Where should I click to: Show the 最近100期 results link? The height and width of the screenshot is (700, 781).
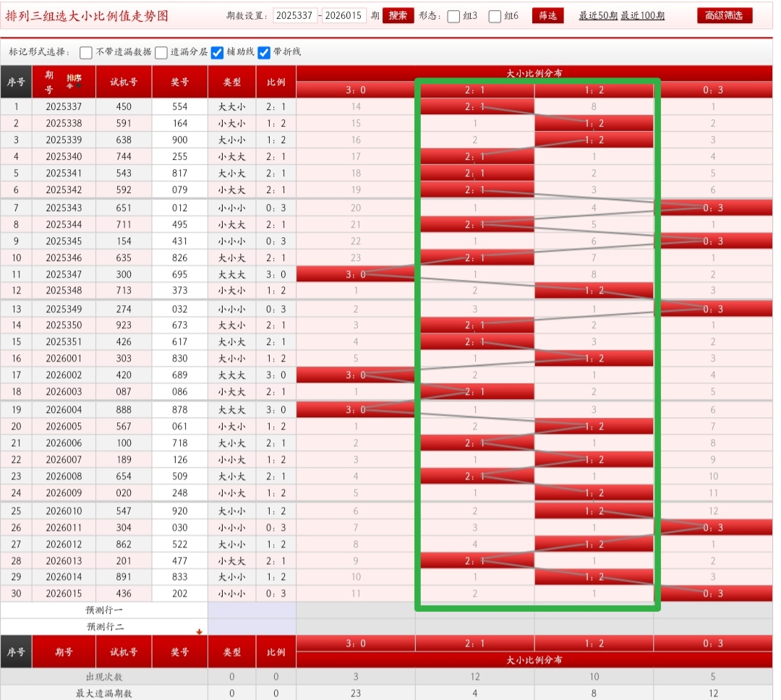pos(642,15)
